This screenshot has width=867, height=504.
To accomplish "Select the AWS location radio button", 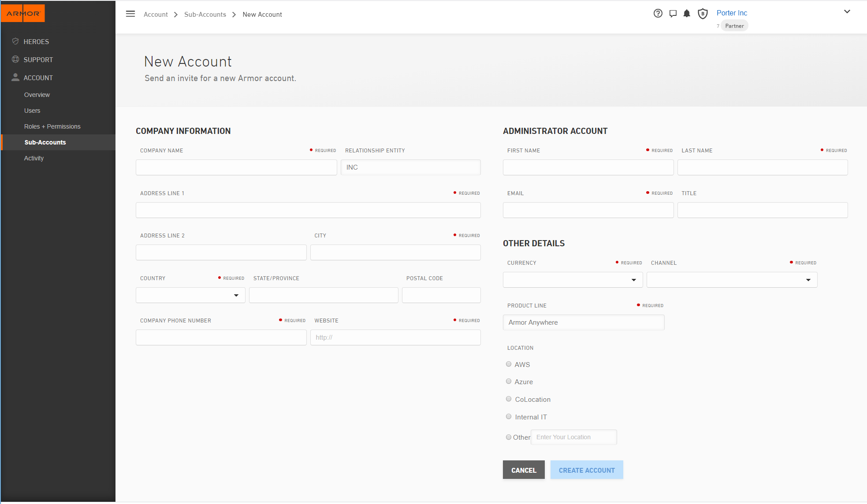I will pos(509,364).
